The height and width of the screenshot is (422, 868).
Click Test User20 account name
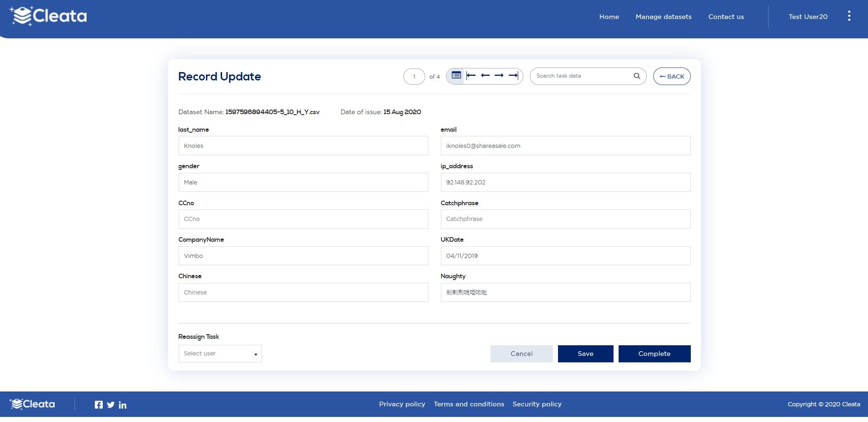click(x=808, y=17)
